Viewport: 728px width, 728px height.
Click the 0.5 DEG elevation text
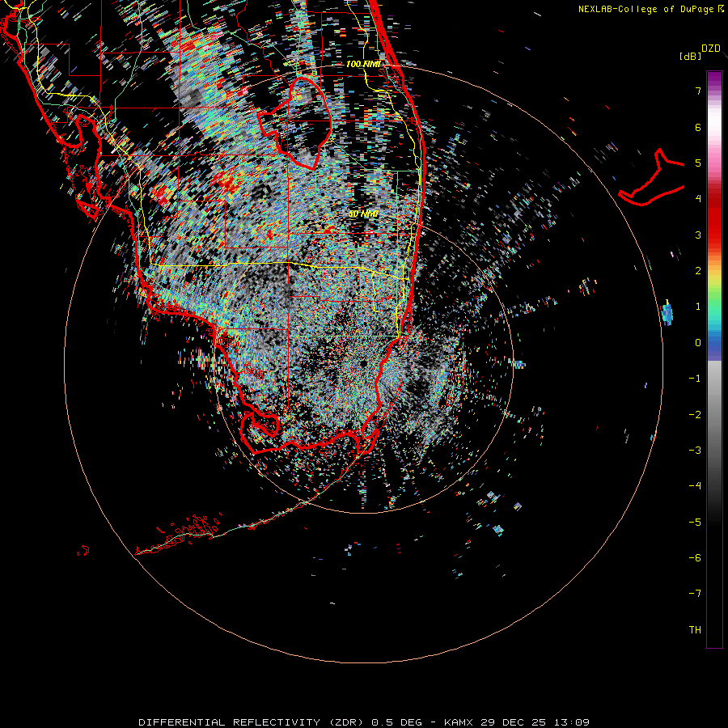pyautogui.click(x=396, y=722)
